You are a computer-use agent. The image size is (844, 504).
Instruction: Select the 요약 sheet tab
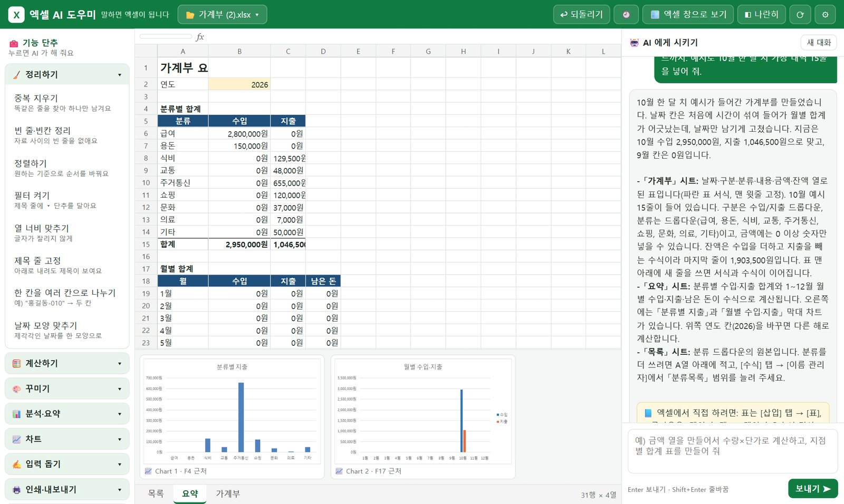[190, 493]
